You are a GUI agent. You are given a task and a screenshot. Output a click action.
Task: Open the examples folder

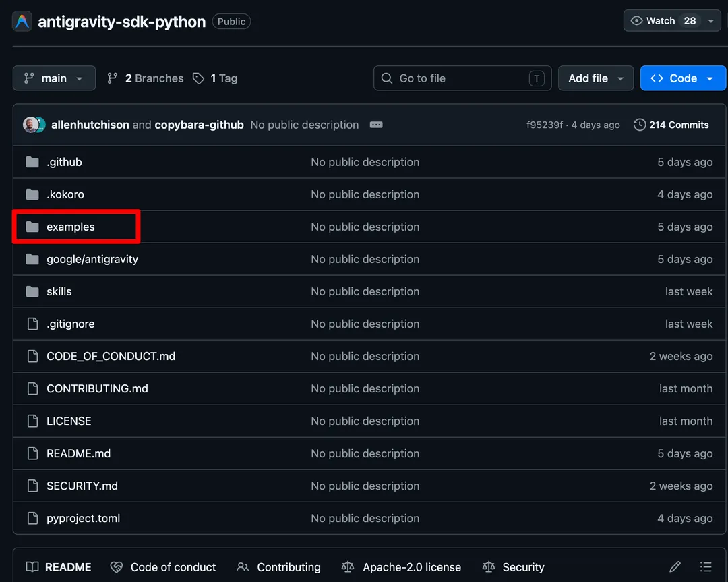[x=71, y=227]
